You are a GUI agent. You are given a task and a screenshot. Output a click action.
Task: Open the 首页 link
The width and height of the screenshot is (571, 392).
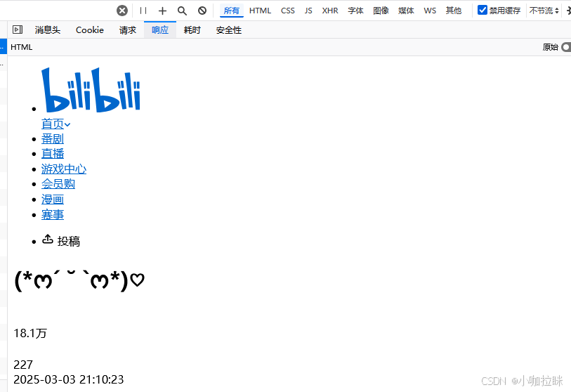click(x=53, y=124)
